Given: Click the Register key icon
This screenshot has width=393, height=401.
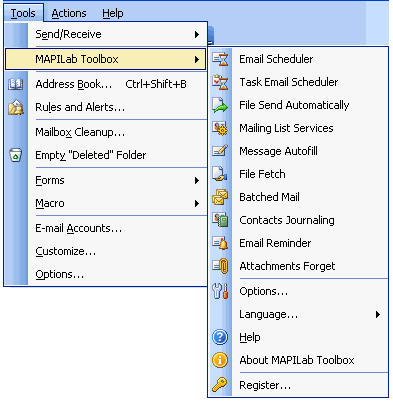Looking at the screenshot, I should (x=220, y=385).
